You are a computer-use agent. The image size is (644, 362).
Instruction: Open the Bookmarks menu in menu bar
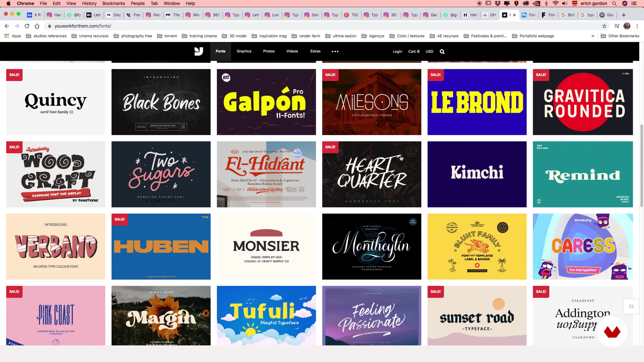click(114, 3)
